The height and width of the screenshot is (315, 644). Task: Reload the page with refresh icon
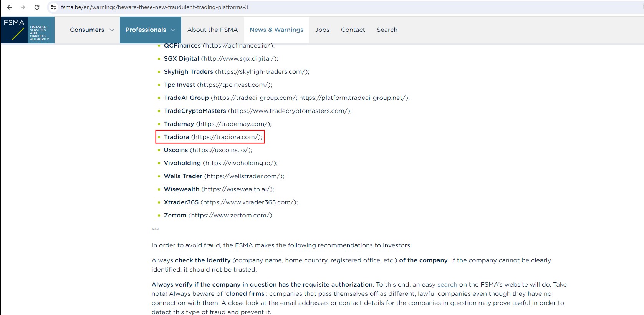[x=37, y=7]
